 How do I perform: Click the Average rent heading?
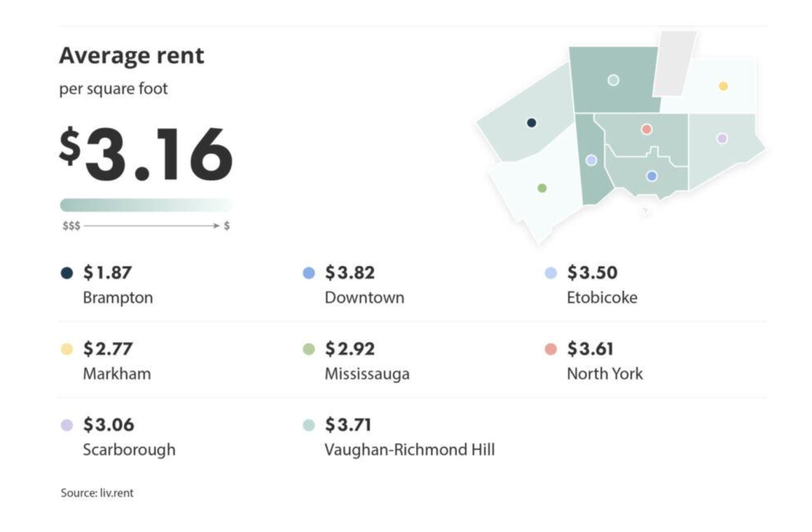coord(132,55)
